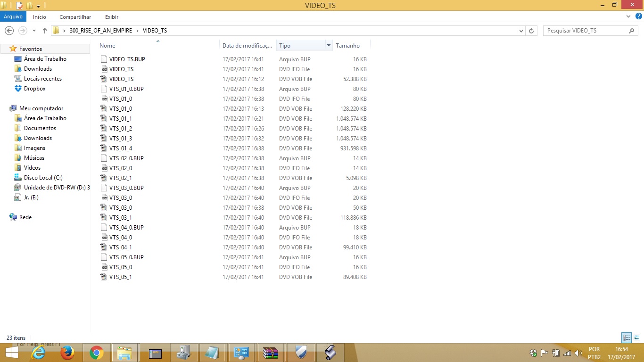Select Meu computador in the navigation pane
Viewport: 644px width, 362px height.
tap(41, 108)
